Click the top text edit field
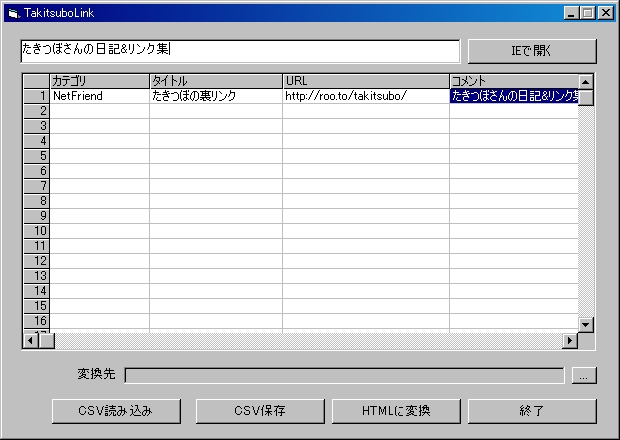 click(x=240, y=51)
